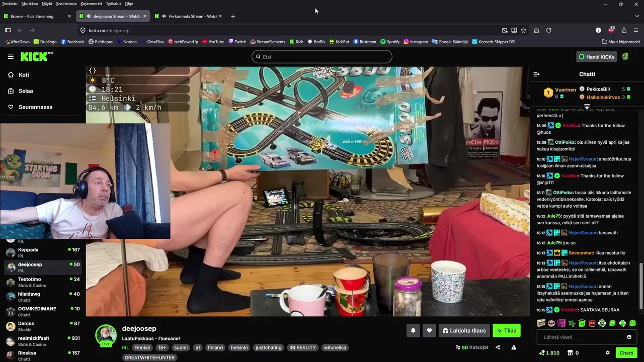Image resolution: width=644 pixels, height=362 pixels.
Task: Click PekkosBill in gift leaderboard
Action: pos(598,89)
